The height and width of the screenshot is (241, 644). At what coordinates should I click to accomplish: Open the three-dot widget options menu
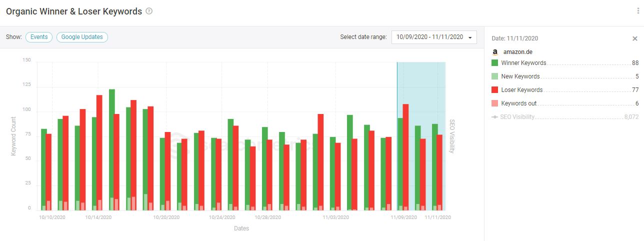(638, 11)
